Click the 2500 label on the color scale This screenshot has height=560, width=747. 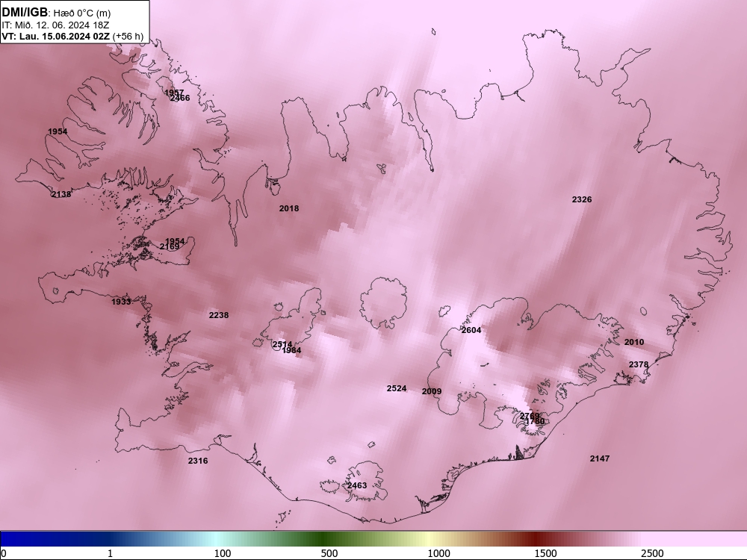point(652,553)
